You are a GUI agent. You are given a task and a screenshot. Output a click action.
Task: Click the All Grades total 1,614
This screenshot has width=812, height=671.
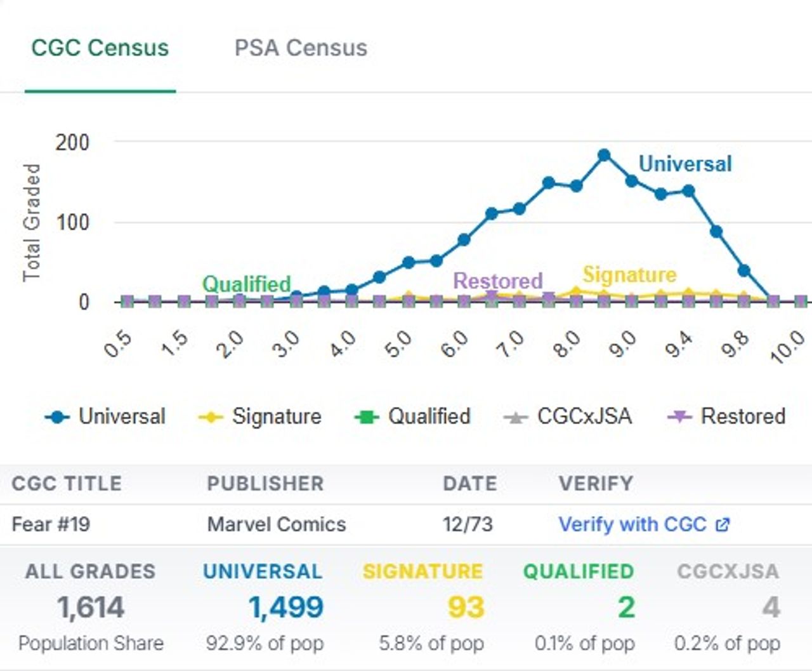[91, 608]
